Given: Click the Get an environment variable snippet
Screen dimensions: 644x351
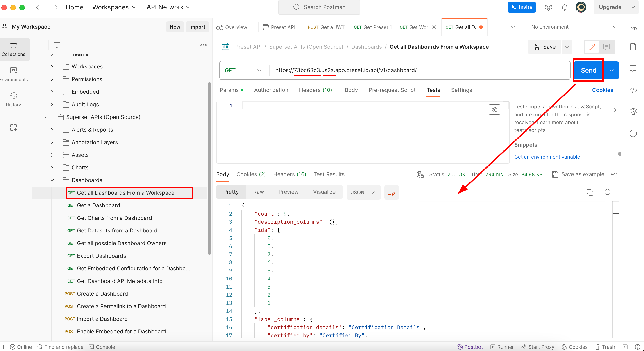Looking at the screenshot, I should [x=547, y=157].
